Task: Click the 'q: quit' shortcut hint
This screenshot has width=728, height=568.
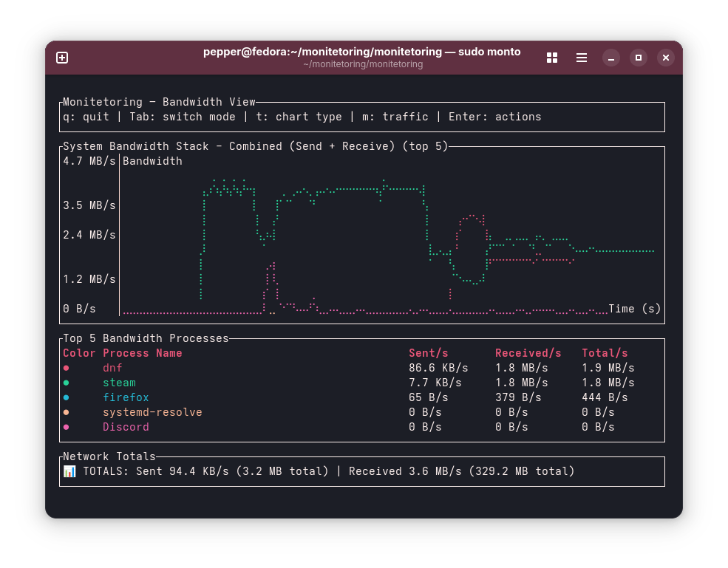Action: click(x=86, y=117)
